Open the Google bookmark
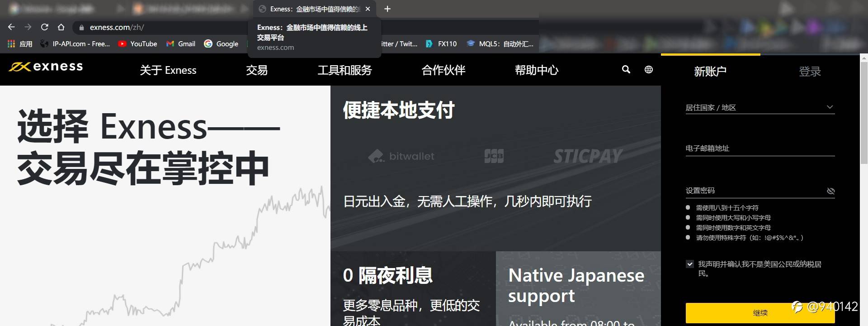This screenshot has height=326, width=868. [x=221, y=43]
